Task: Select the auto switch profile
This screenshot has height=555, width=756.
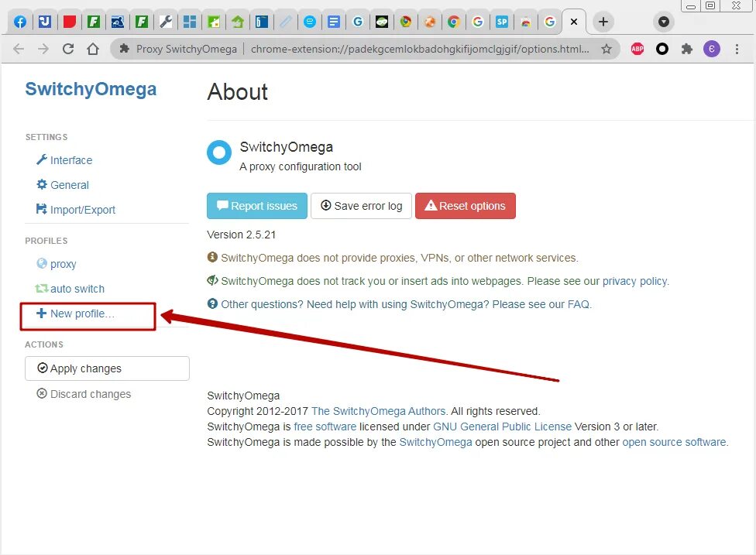Action: [77, 289]
